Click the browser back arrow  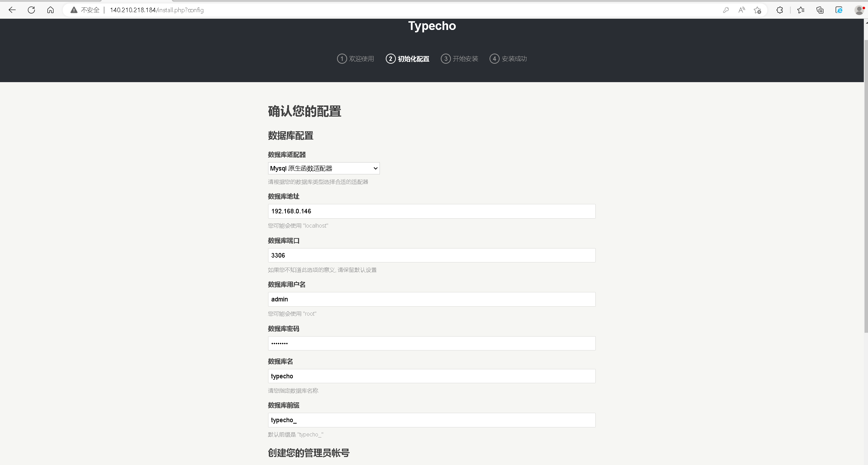point(12,10)
